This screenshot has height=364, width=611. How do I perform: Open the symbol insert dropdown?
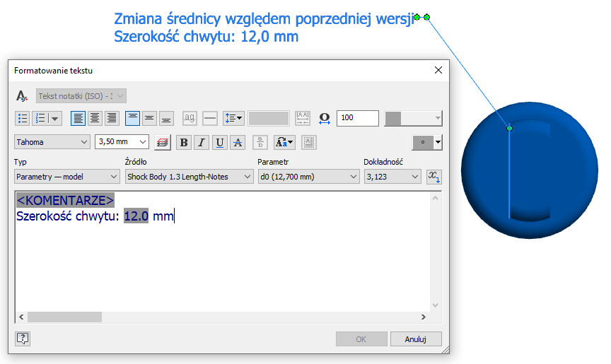(427, 142)
